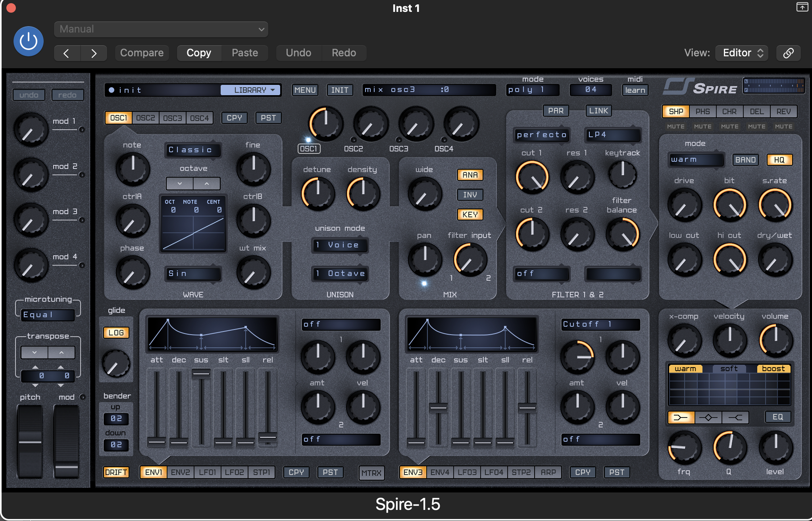
Task: Click the cut 1 filter knob
Action: [x=532, y=177]
